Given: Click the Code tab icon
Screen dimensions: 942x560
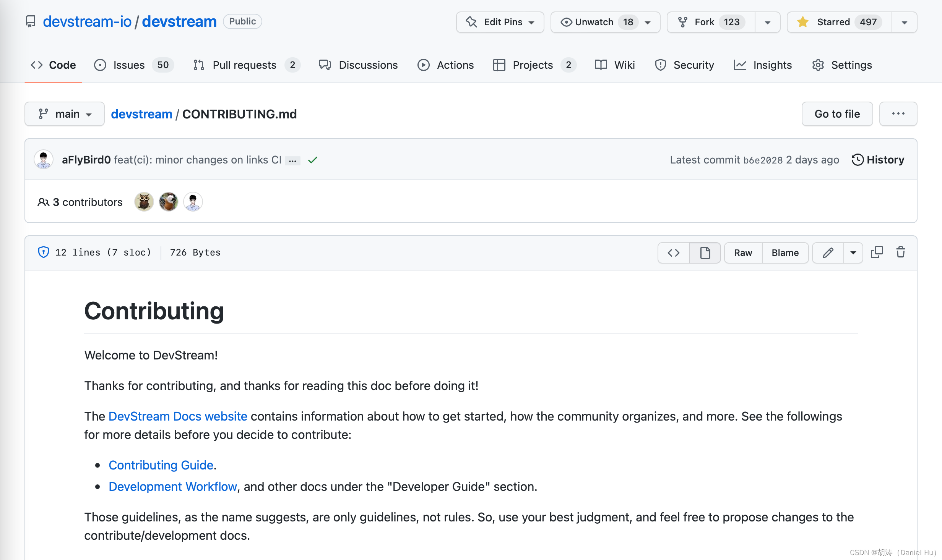Looking at the screenshot, I should point(37,65).
